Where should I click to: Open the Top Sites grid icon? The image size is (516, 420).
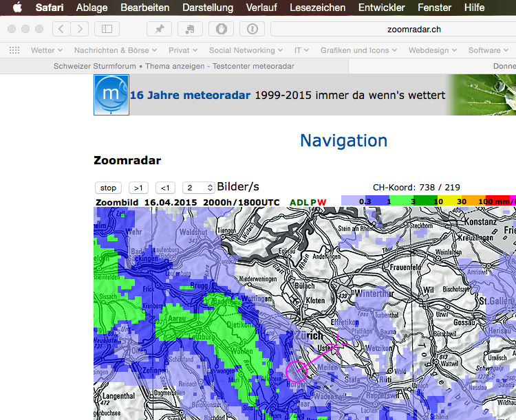coord(14,50)
